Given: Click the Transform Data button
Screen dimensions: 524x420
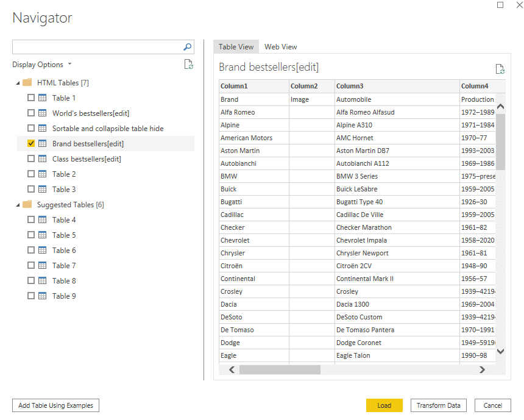Looking at the screenshot, I should [439, 405].
